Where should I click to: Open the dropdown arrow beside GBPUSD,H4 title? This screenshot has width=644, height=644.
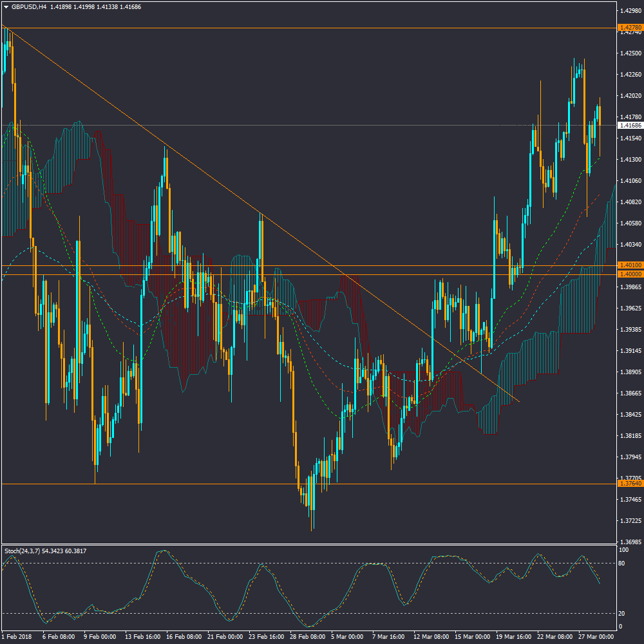click(6, 6)
